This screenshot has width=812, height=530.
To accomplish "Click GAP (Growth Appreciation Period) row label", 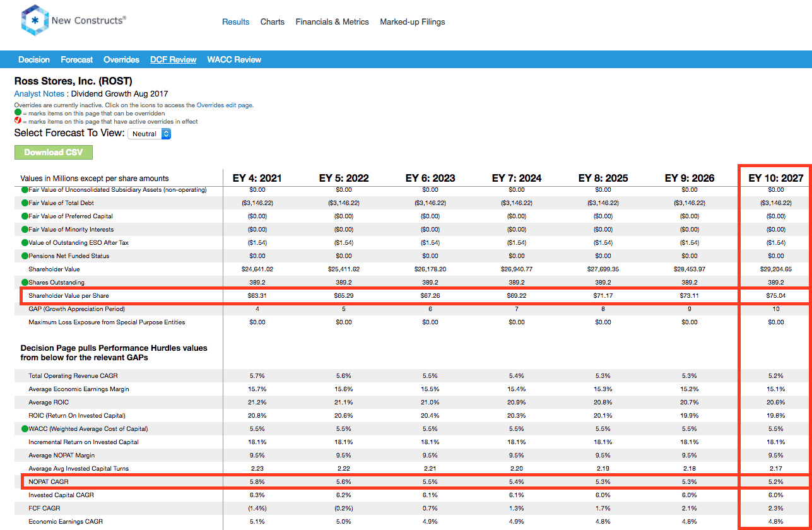I will [76, 309].
